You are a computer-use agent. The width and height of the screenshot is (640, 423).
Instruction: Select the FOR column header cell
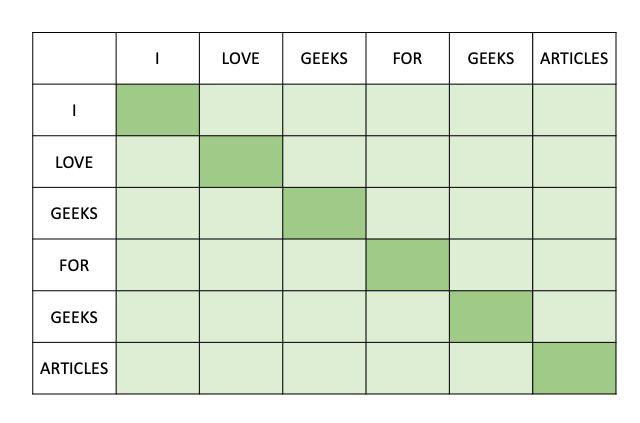407,58
